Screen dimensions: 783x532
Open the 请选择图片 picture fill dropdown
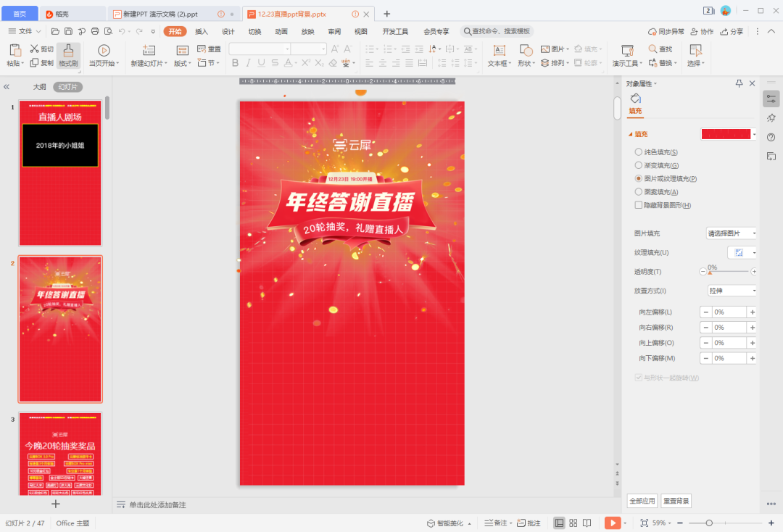(730, 233)
